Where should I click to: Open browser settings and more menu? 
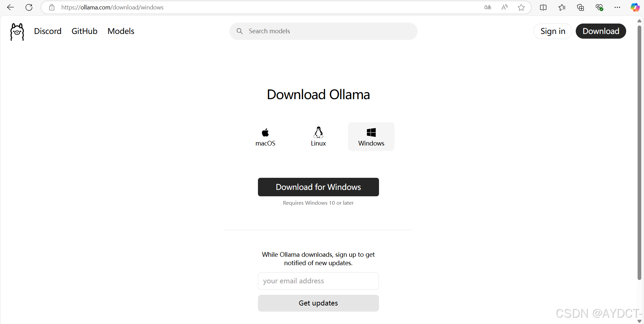pyautogui.click(x=617, y=7)
